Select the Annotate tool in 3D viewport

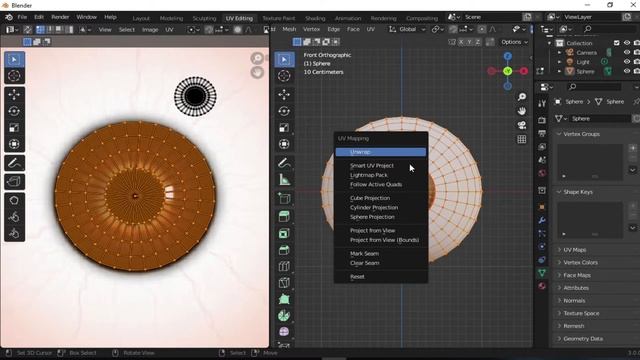(284, 163)
